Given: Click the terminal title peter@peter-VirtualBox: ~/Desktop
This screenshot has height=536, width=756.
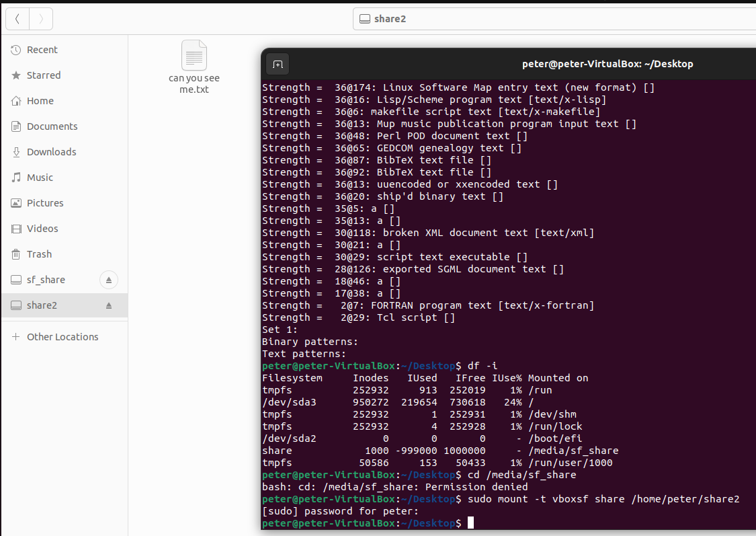Looking at the screenshot, I should pos(607,64).
